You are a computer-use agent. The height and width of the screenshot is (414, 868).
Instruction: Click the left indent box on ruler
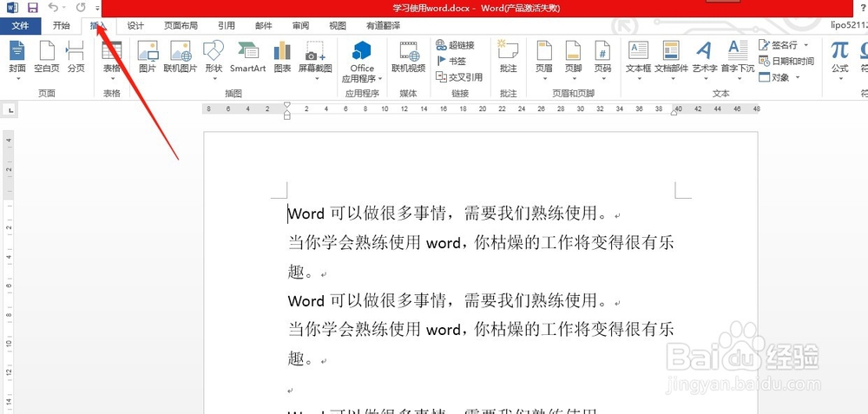point(286,117)
